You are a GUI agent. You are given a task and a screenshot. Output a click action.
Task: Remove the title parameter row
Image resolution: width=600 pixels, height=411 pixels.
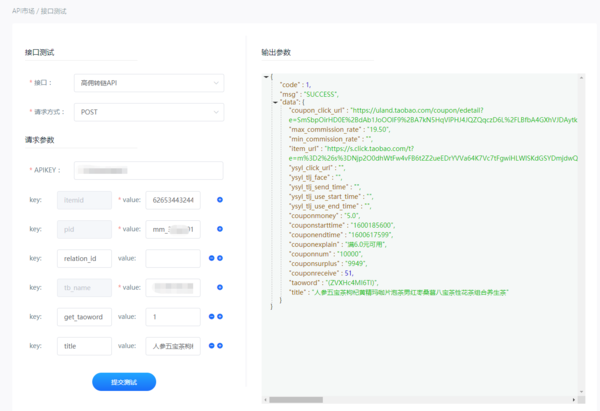coord(211,345)
